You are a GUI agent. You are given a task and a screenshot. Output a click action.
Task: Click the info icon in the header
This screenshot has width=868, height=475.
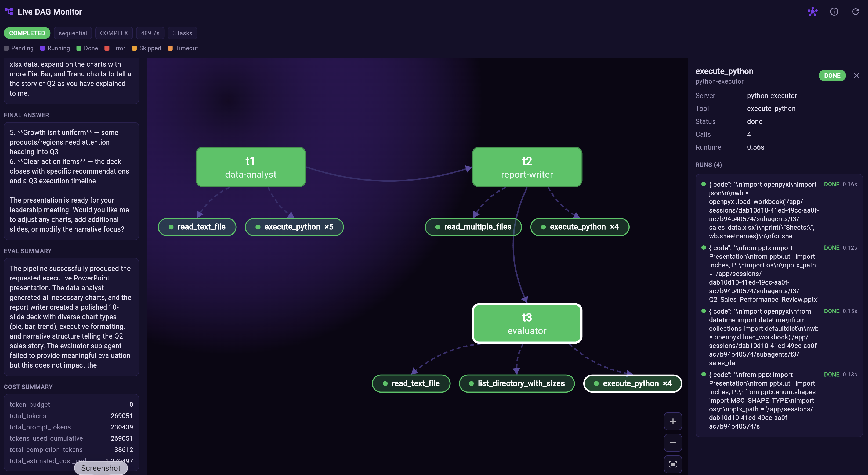click(x=834, y=12)
